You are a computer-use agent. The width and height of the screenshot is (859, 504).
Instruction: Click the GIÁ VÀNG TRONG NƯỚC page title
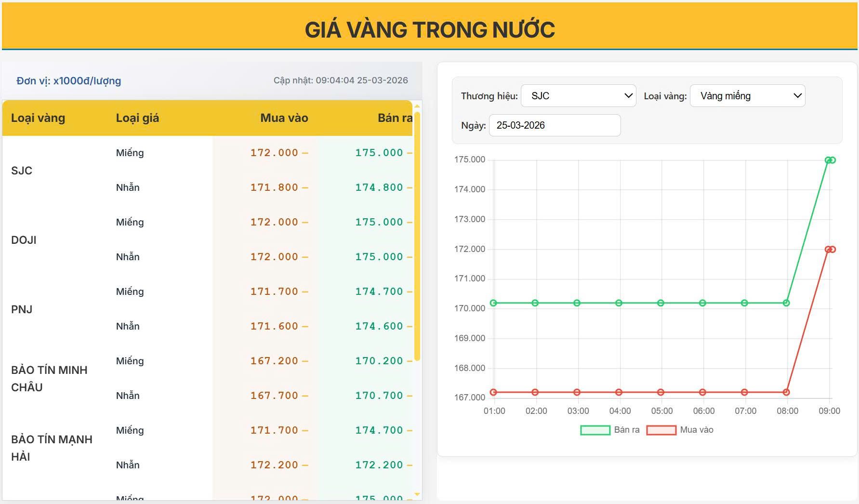click(430, 29)
